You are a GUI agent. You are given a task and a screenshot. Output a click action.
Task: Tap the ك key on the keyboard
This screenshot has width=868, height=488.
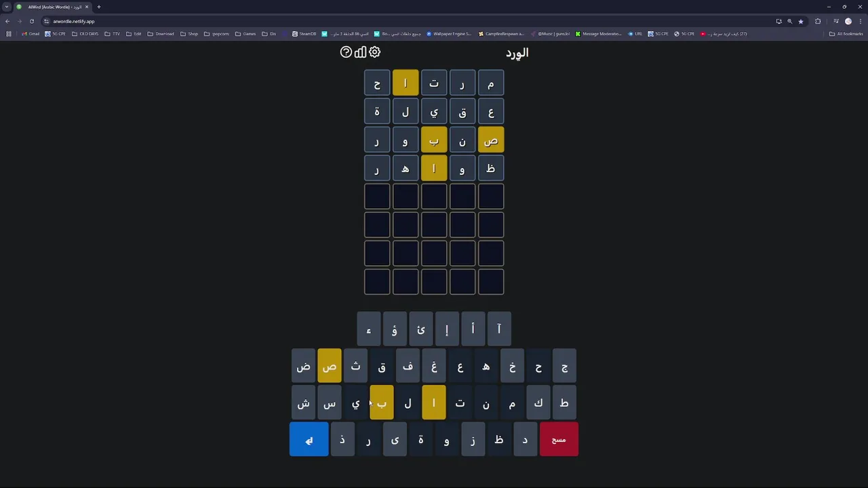tap(538, 403)
